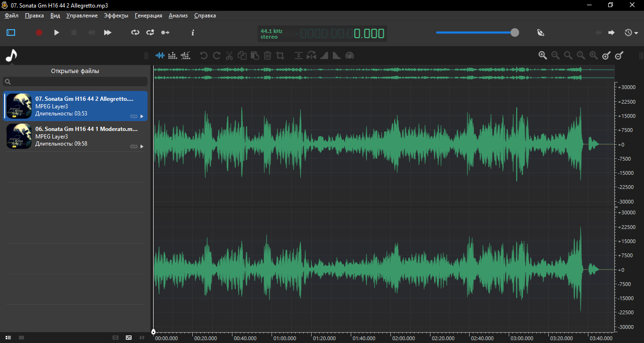Go forward with the right arrow navigation icon
644x343 pixels.
coord(611,33)
